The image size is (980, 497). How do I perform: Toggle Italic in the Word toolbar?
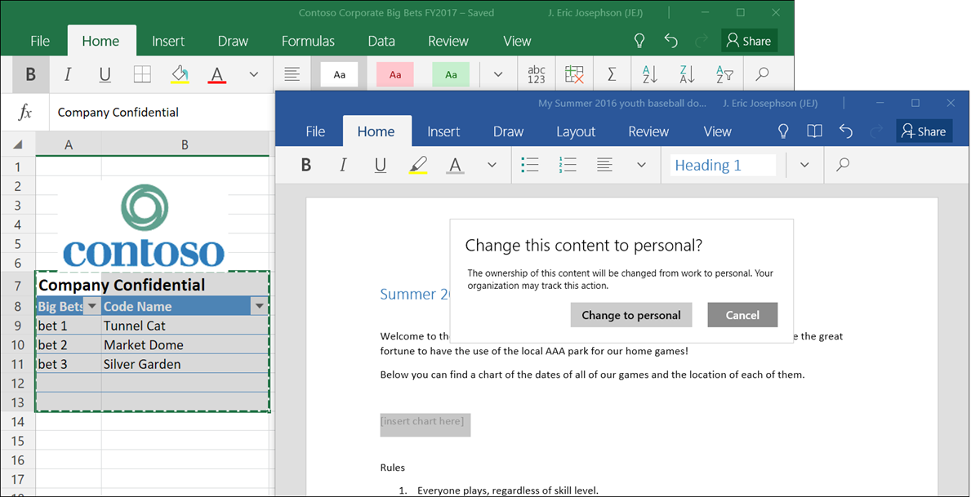(342, 165)
